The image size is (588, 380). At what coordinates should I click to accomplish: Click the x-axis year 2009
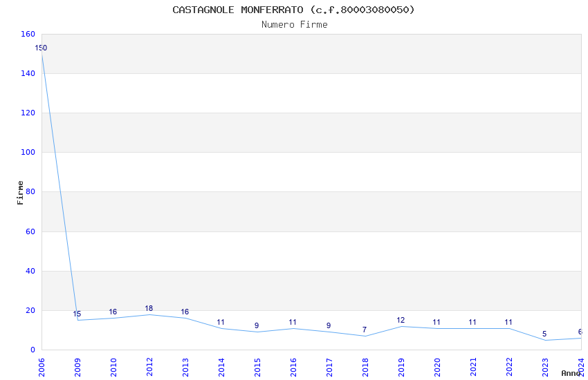(x=77, y=368)
